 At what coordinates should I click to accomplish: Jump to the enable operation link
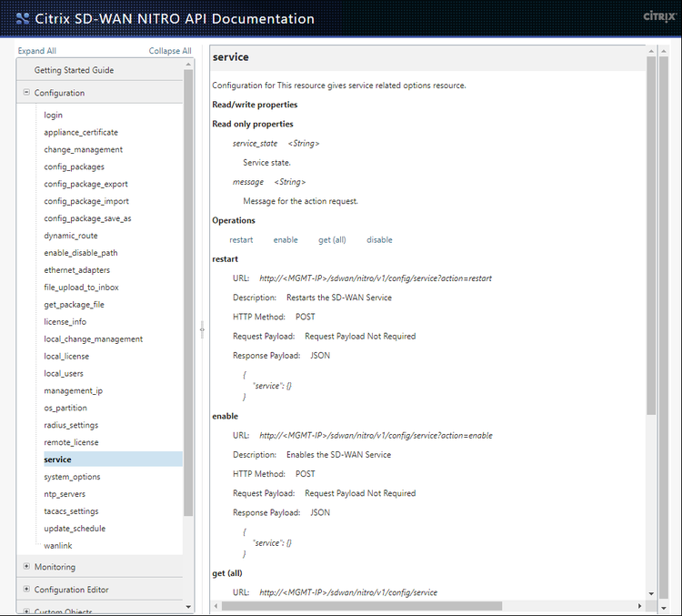click(x=286, y=240)
